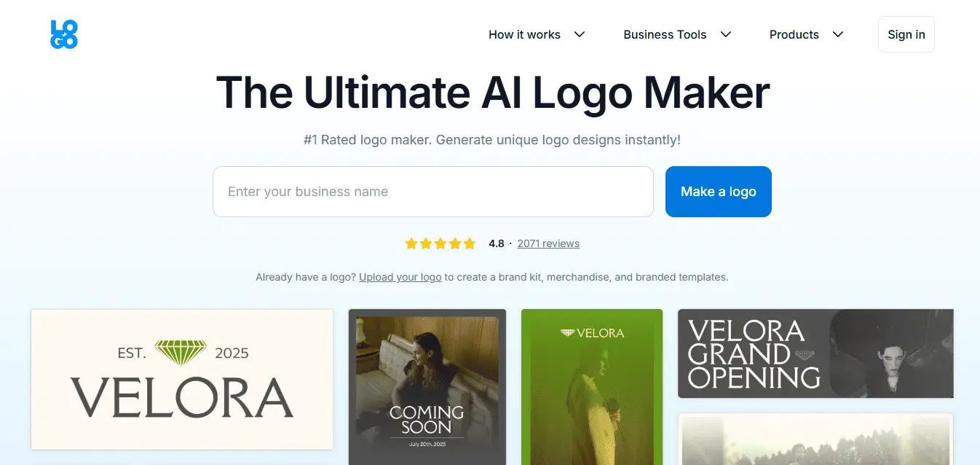
Task: Click the fifth rating star
Action: tap(470, 243)
